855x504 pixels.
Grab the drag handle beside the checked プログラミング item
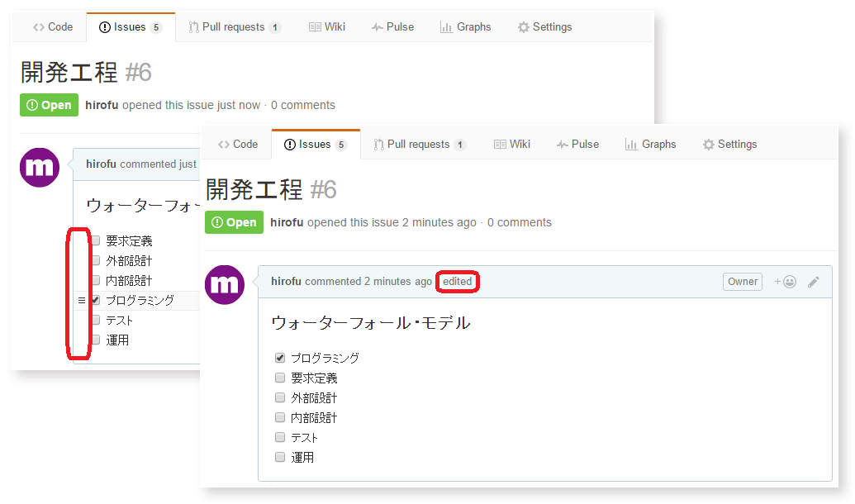81,300
